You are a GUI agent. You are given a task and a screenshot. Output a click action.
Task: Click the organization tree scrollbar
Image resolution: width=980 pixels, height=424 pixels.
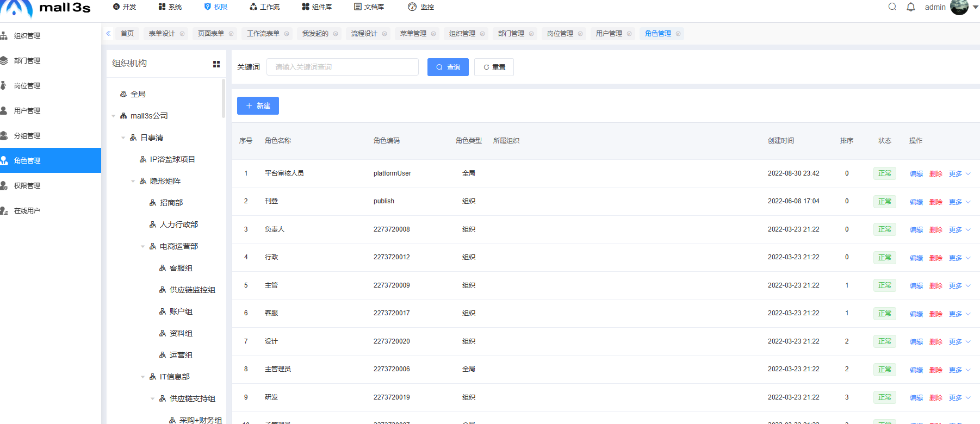[x=224, y=98]
